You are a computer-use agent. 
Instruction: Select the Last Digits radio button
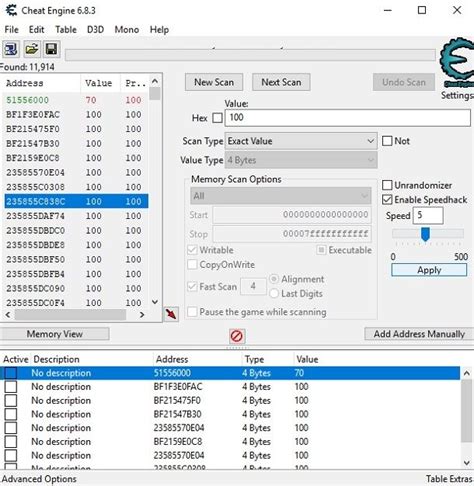274,294
